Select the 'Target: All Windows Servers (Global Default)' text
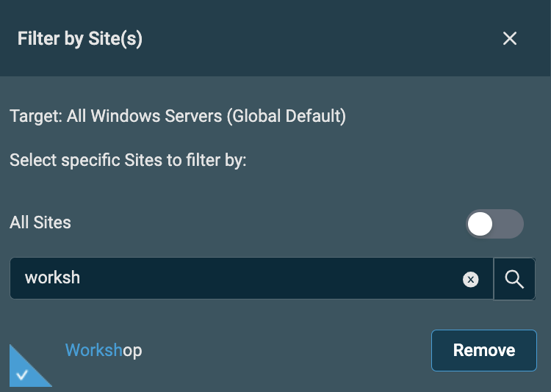The width and height of the screenshot is (551, 392). 178,116
